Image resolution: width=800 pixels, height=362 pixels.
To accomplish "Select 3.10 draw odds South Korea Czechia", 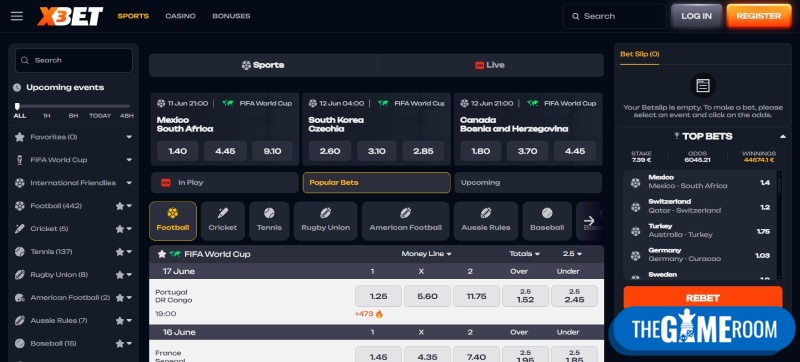I will pyautogui.click(x=377, y=151).
